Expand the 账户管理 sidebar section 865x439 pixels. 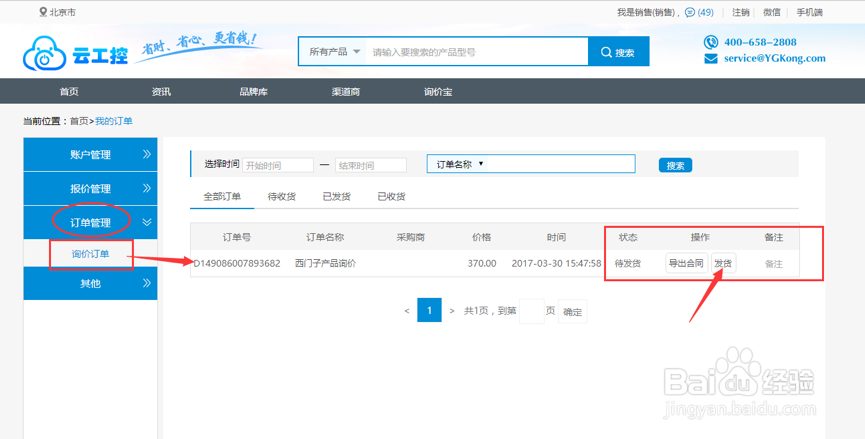(90, 154)
